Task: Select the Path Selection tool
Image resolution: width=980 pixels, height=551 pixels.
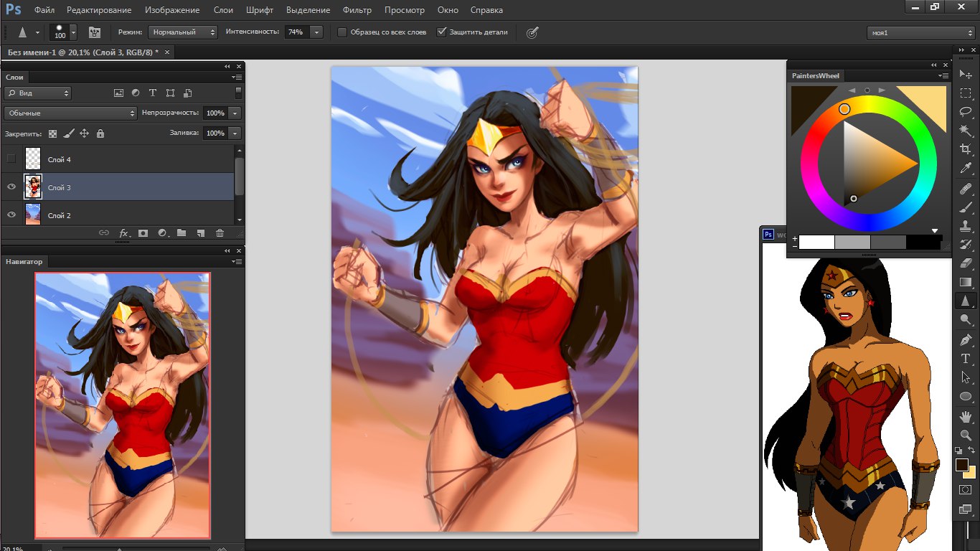Action: pyautogui.click(x=966, y=377)
